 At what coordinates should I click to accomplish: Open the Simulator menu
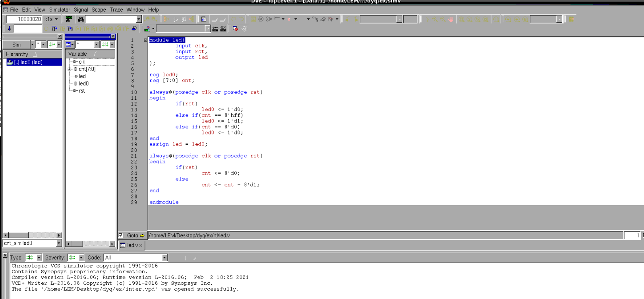(x=60, y=10)
